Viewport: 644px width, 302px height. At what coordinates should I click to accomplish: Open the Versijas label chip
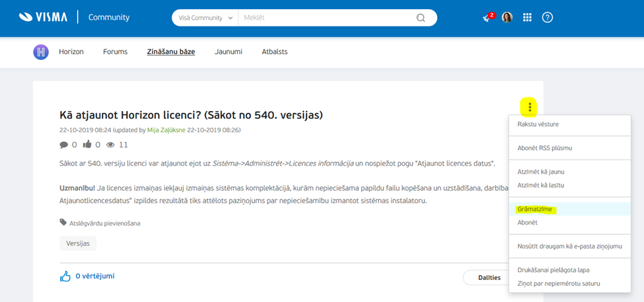tap(78, 243)
